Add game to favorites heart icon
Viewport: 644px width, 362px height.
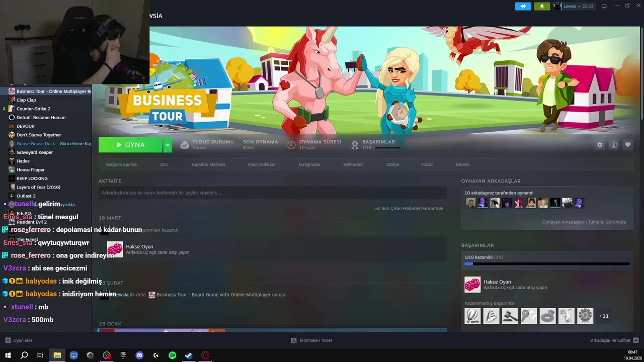pyautogui.click(x=628, y=145)
